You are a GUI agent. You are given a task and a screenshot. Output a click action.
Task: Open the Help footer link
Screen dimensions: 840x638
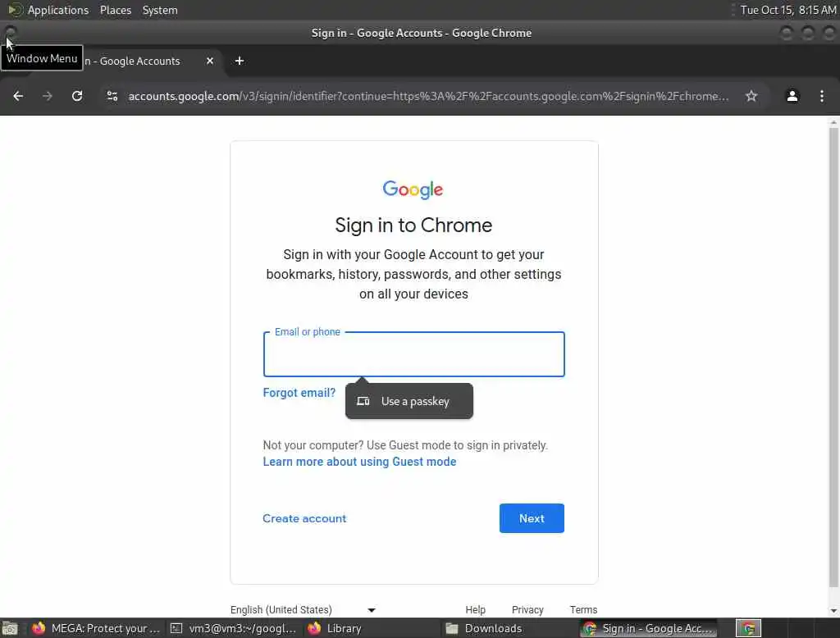(475, 609)
